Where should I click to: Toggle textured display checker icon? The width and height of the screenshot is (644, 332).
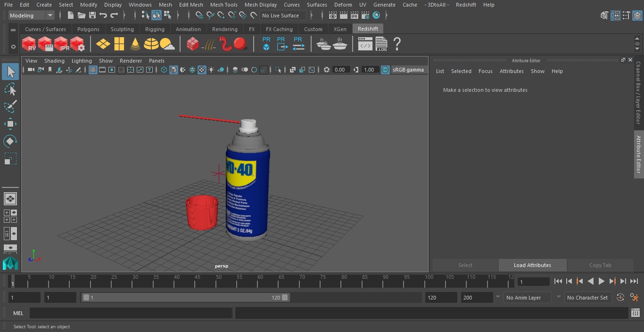click(202, 70)
